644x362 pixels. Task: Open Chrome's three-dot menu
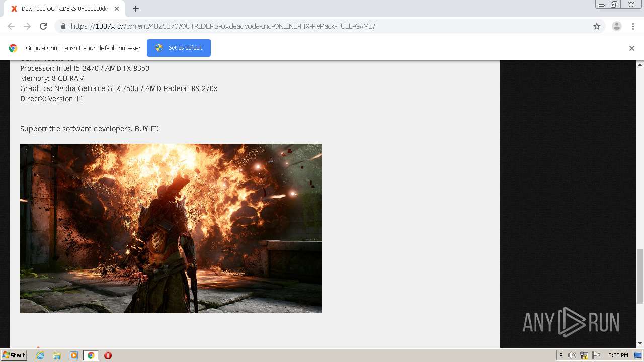pos(633,26)
